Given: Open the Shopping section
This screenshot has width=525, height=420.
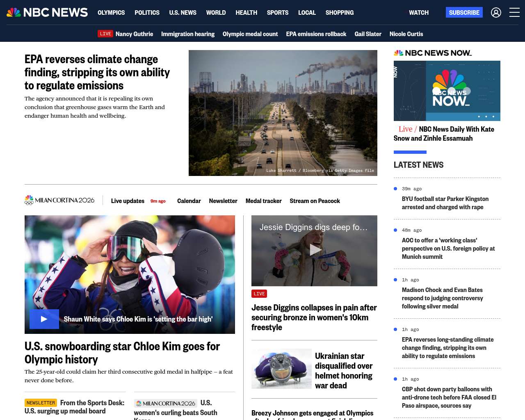Looking at the screenshot, I should [x=340, y=13].
